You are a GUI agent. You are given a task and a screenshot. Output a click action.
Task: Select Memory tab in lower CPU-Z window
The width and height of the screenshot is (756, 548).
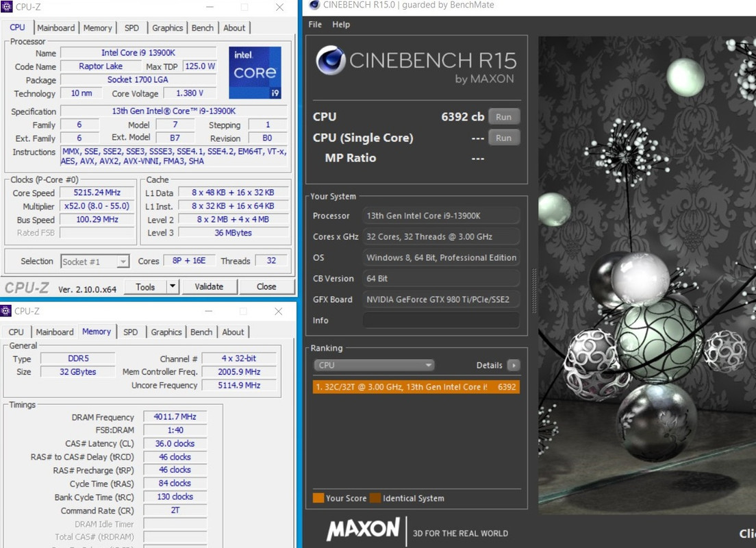[x=97, y=331]
